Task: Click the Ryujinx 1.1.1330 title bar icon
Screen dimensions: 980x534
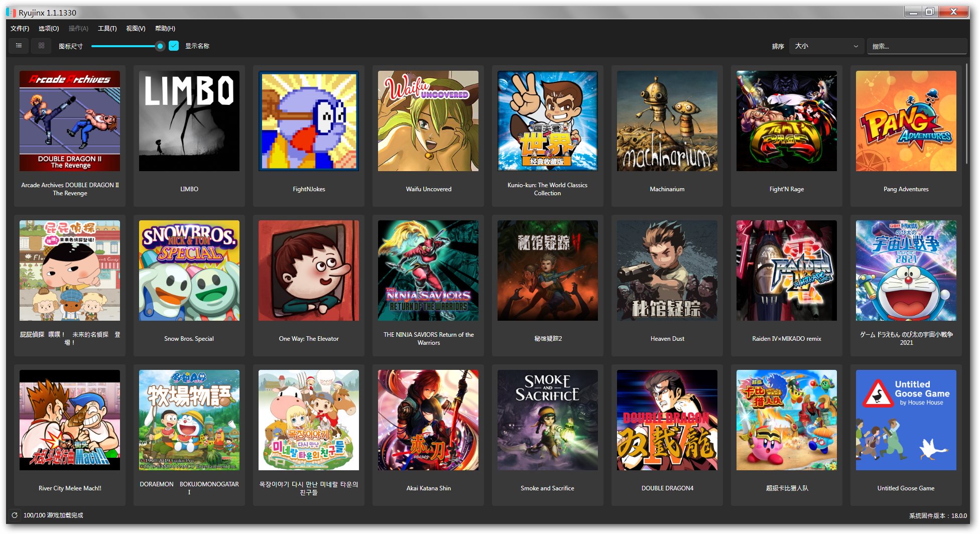Action: click(x=11, y=13)
